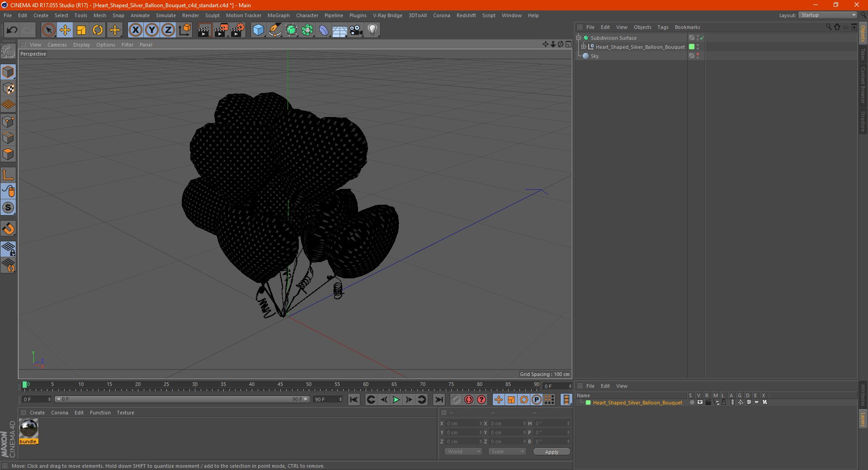Click the Floor/environment object icon
Image resolution: width=868 pixels, height=470 pixels.
click(340, 30)
